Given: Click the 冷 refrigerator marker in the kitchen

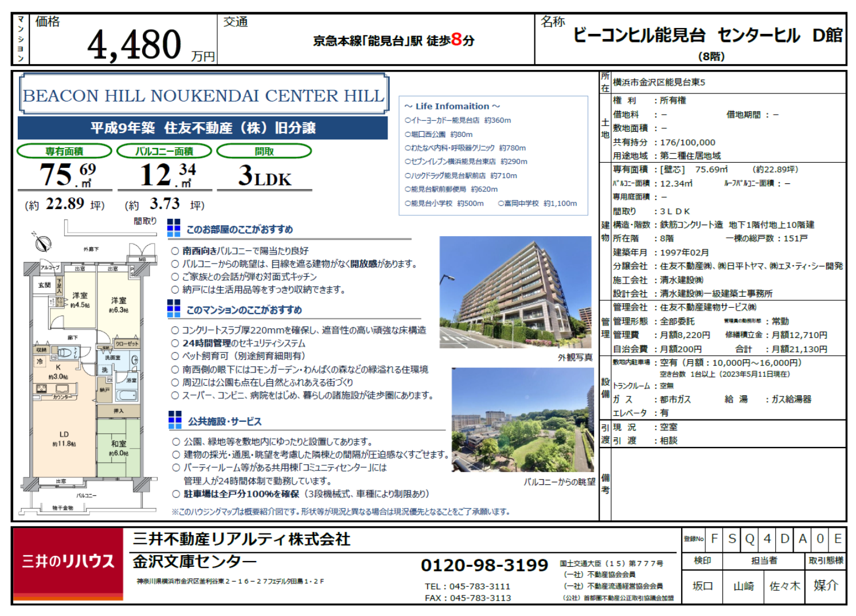Looking at the screenshot, I should pyautogui.click(x=40, y=362).
